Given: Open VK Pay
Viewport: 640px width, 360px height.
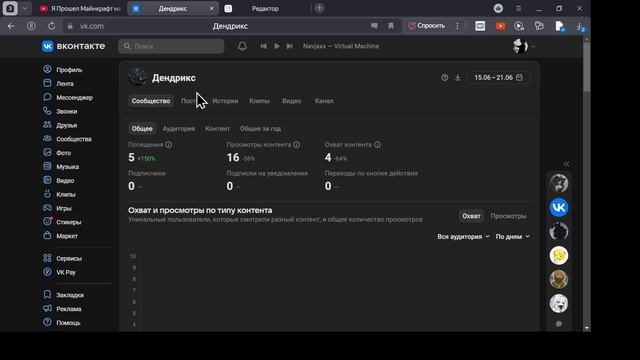Looking at the screenshot, I should coord(60,273).
